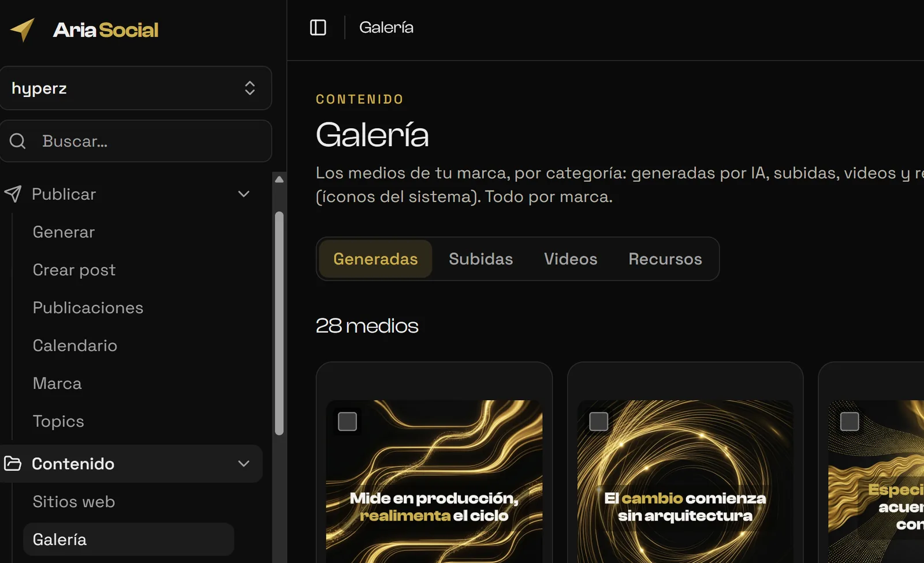Screen dimensions: 924x563
Task: Check the 'Mide en producción' image checkbox
Action: tap(347, 422)
